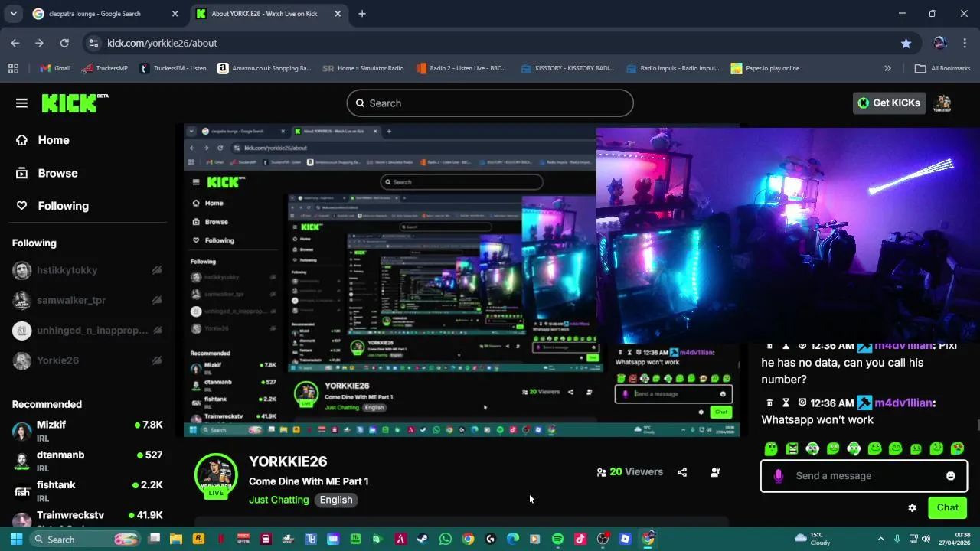The width and height of the screenshot is (980, 551).
Task: Open the Paper.io play online bookmark
Action: [x=766, y=68]
